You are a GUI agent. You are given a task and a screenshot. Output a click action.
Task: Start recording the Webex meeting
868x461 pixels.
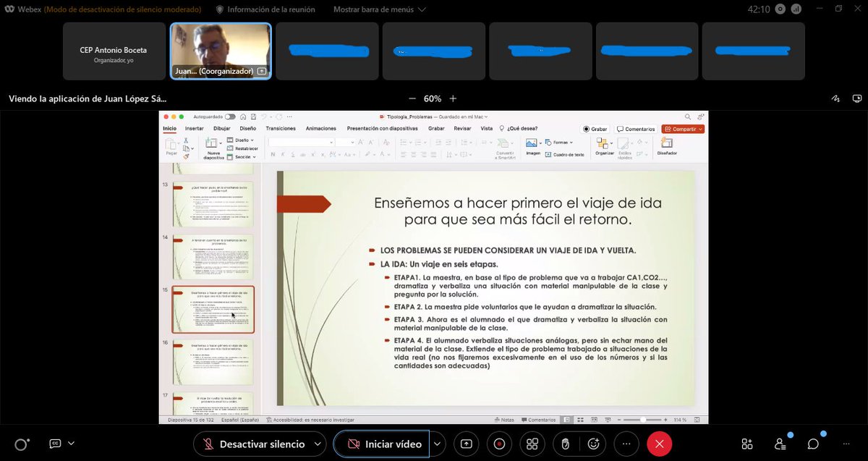(499, 444)
